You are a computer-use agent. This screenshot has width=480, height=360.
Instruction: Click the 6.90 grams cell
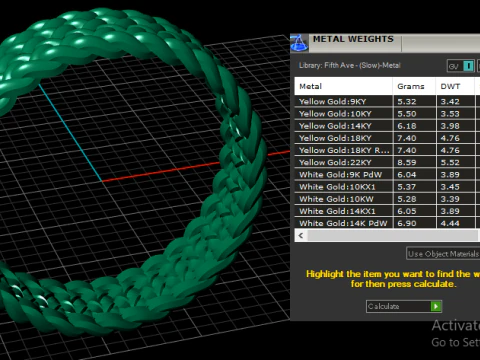click(414, 223)
